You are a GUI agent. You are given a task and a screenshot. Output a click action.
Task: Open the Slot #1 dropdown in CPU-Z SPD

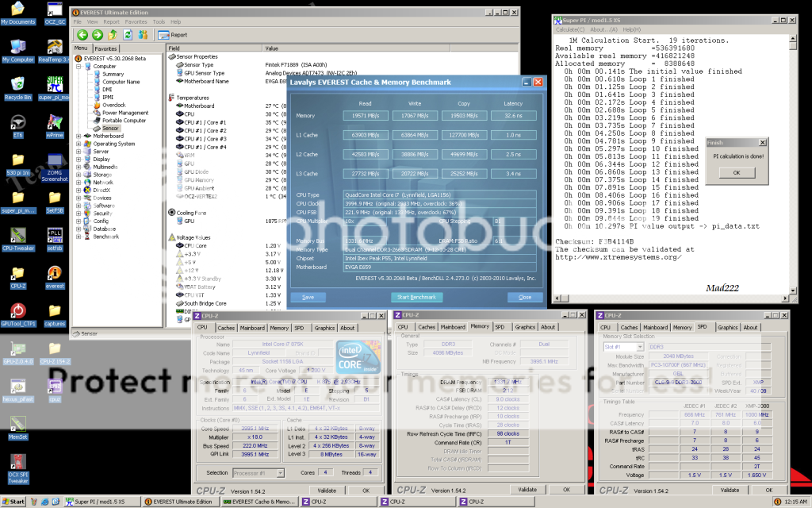pos(622,347)
